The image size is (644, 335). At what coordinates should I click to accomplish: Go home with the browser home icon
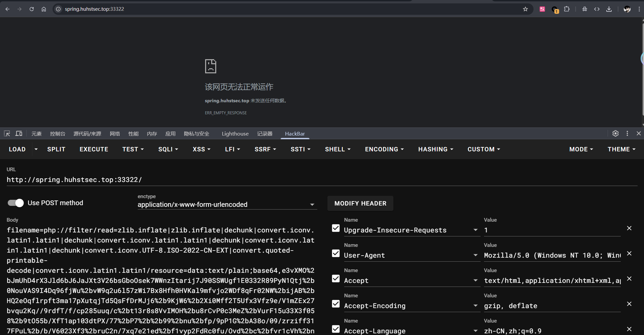[44, 9]
